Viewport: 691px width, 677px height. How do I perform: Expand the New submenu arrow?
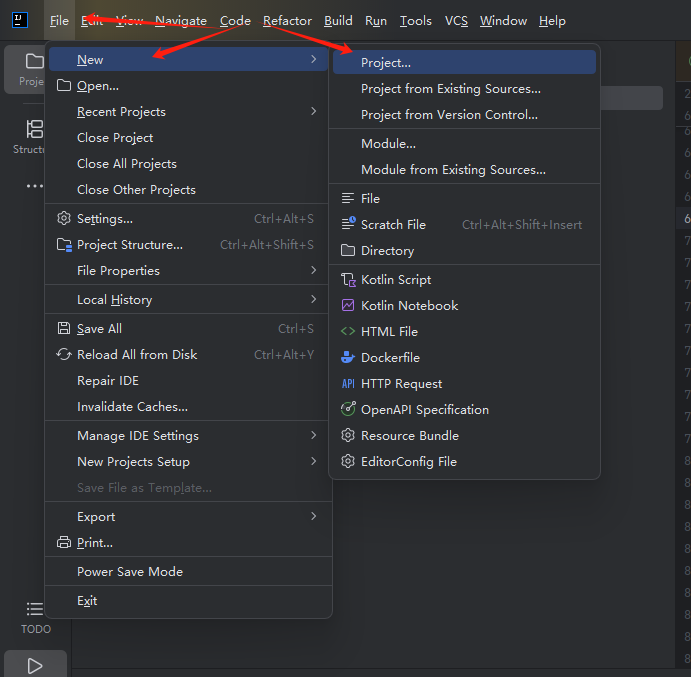coord(313,59)
